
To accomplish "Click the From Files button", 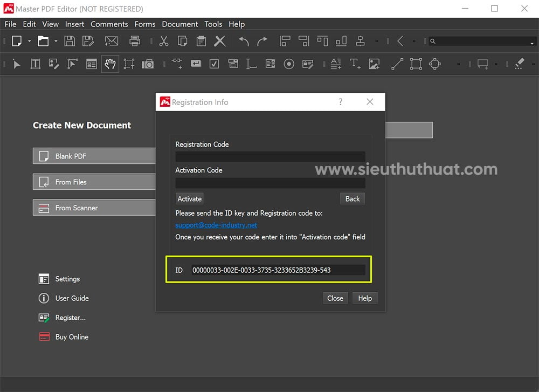I will 94,182.
